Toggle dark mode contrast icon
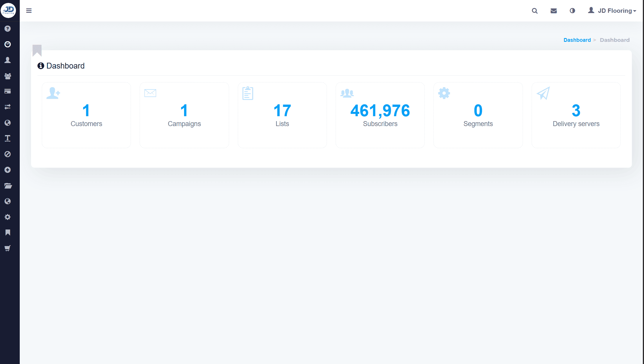The height and width of the screenshot is (364, 644). [x=572, y=11]
